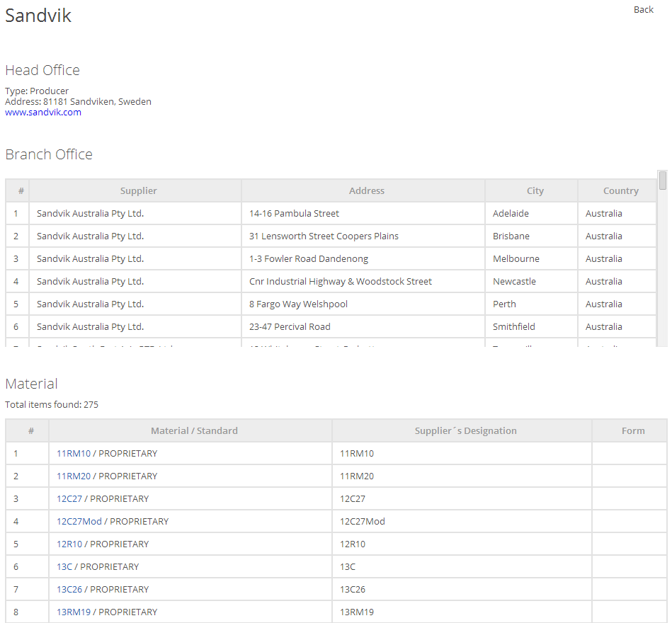Click the Supplier's Designation column header
The height and width of the screenshot is (623, 672).
[x=462, y=430]
